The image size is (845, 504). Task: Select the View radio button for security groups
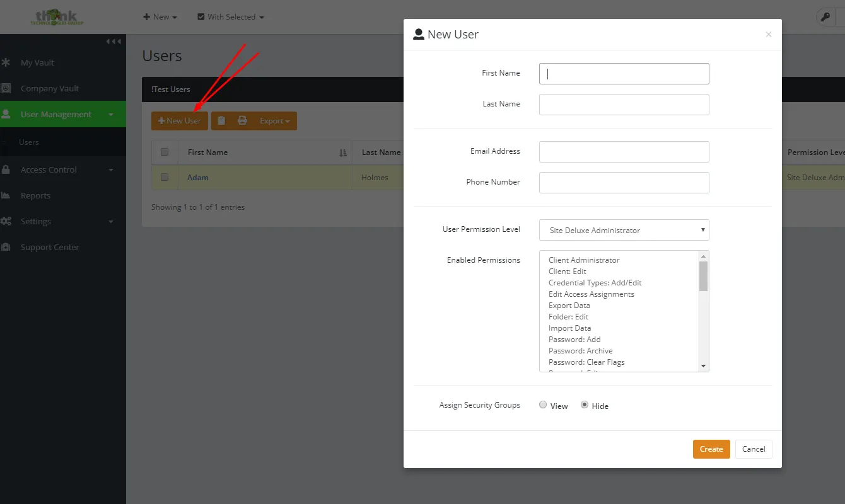point(543,405)
